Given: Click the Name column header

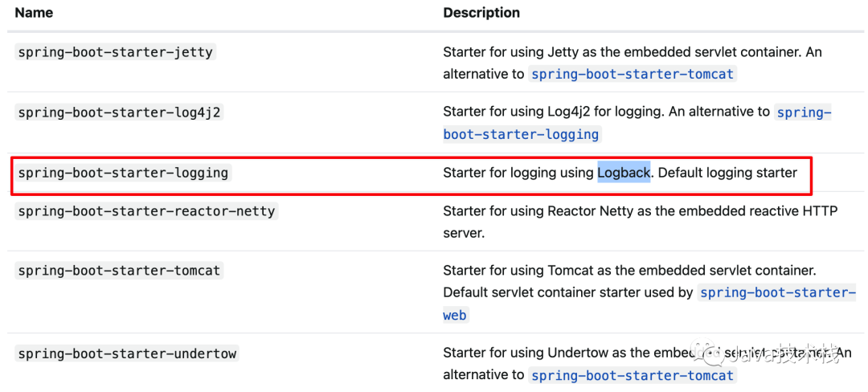Looking at the screenshot, I should click(34, 13).
